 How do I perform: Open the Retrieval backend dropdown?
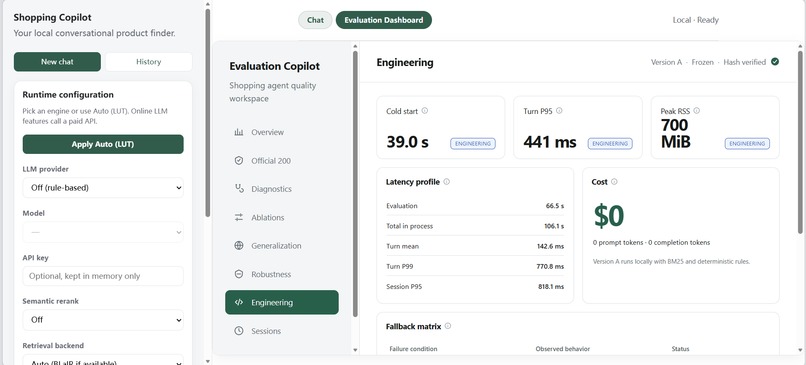click(103, 360)
